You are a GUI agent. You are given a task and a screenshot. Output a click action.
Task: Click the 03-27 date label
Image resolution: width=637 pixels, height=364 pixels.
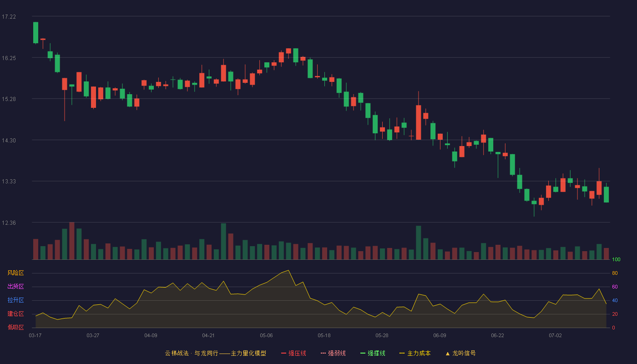coord(93,335)
